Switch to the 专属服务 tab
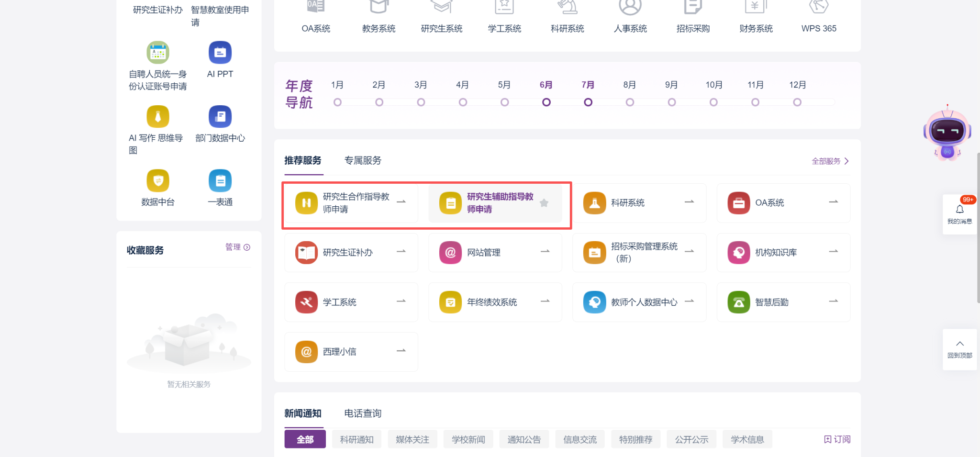Viewport: 980px width, 457px height. click(363, 161)
